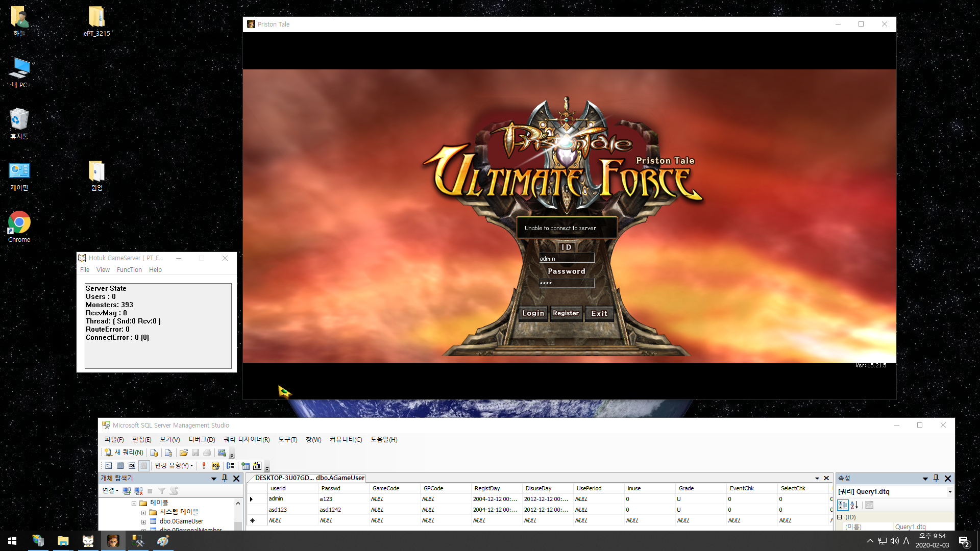The height and width of the screenshot is (551, 980).
Task: Select the 원앙 folder icon on desktop
Action: tap(96, 176)
